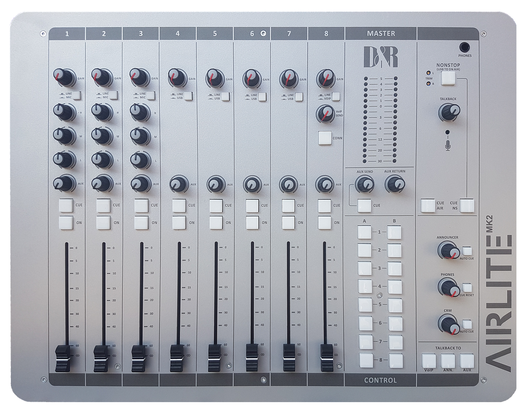This screenshot has height=405, width=532.
Task: Click the D&R logo in the MASTER section
Action: 380,57
